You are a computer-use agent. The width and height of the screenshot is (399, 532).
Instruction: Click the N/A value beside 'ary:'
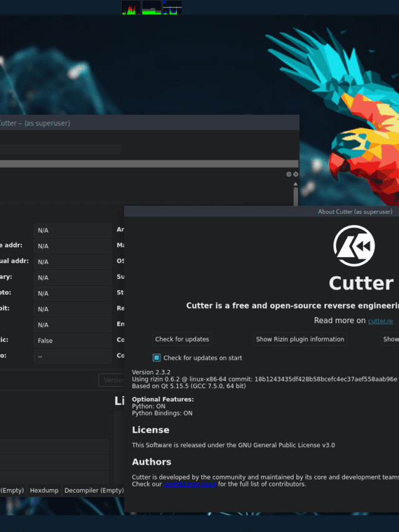tap(72, 278)
